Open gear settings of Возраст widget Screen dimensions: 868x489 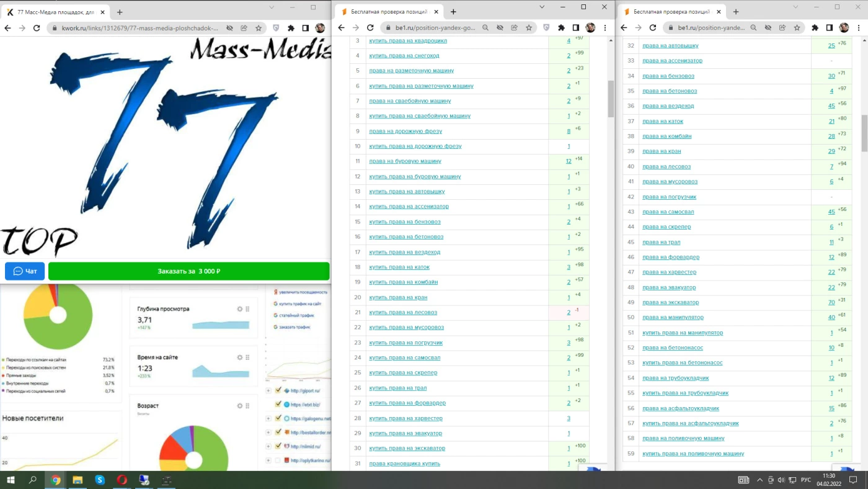pos(240,406)
